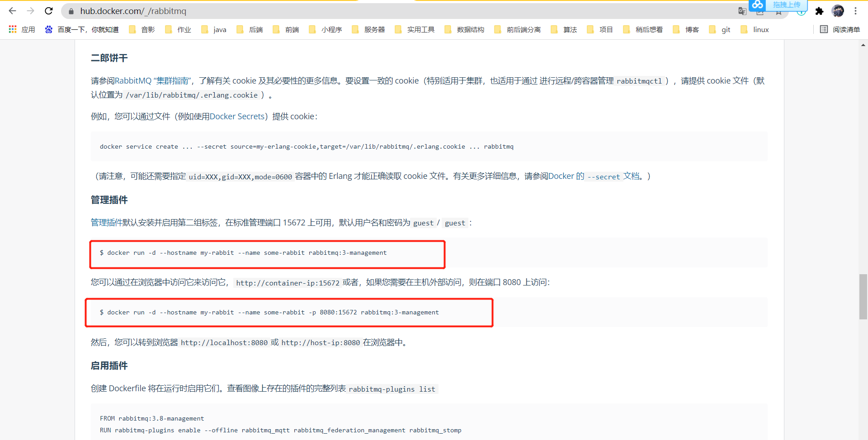Open the 后端 bookmark folder
Screen dimensions: 868x440
250,29
